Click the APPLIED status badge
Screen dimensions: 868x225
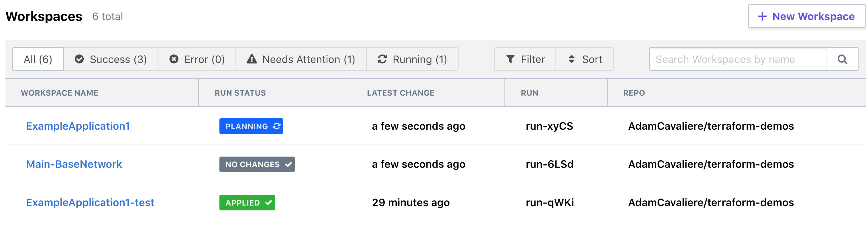click(247, 203)
